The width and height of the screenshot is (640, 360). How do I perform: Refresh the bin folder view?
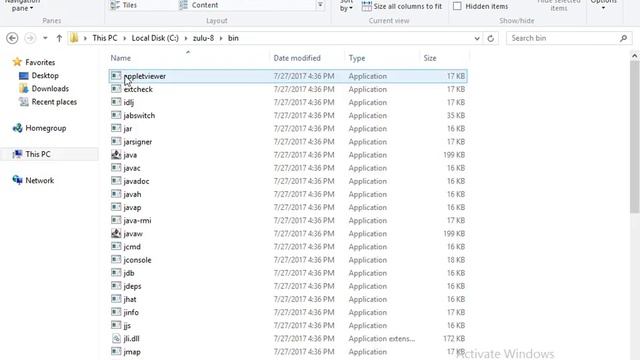tap(491, 38)
